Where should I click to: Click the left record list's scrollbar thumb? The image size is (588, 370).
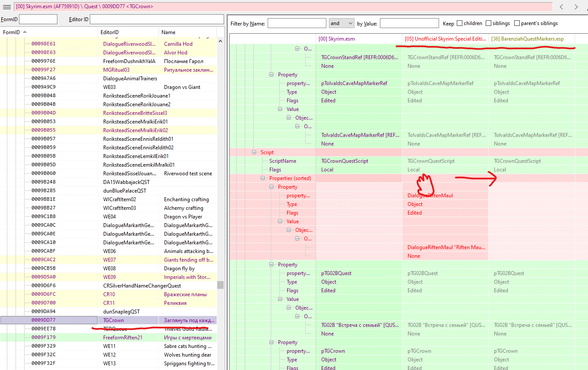click(x=220, y=285)
